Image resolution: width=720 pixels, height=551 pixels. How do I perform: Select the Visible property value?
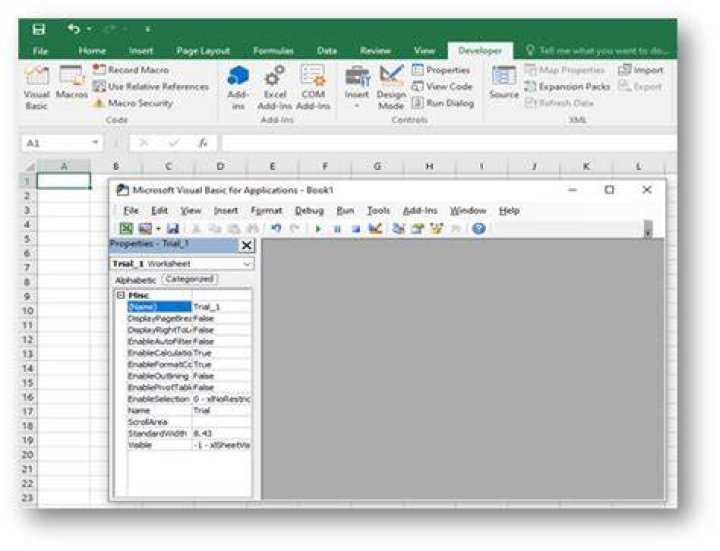coord(221,445)
